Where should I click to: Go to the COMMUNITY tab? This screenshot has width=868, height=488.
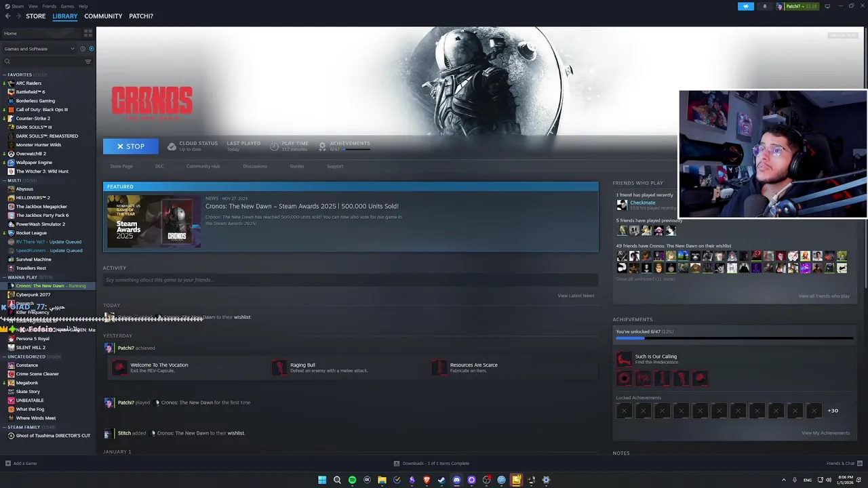coord(103,16)
